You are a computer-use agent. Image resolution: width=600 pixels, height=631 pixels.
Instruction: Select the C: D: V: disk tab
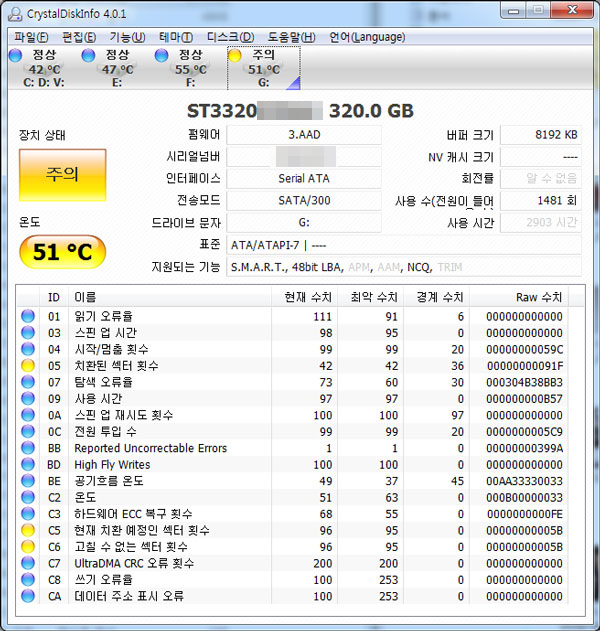(x=43, y=68)
